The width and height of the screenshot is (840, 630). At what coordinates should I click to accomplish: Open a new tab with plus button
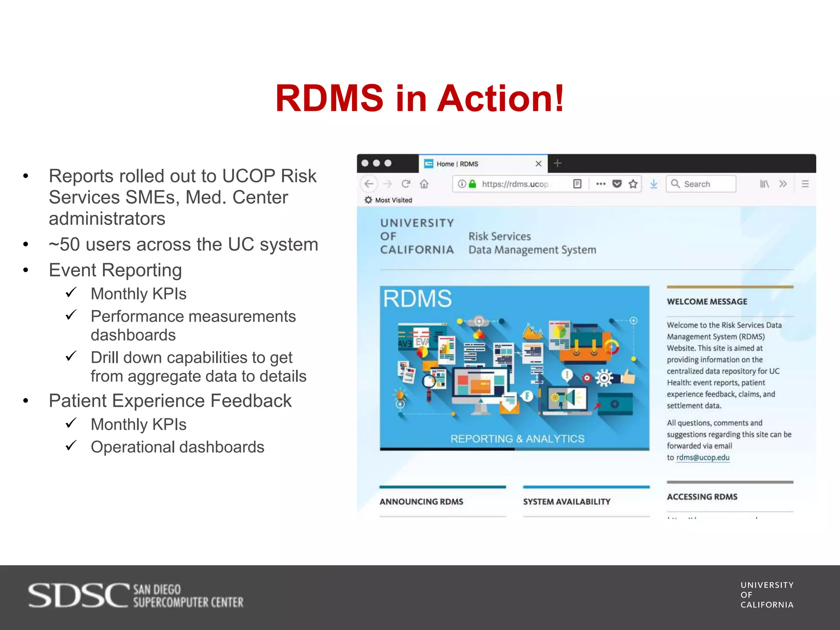[x=557, y=163]
